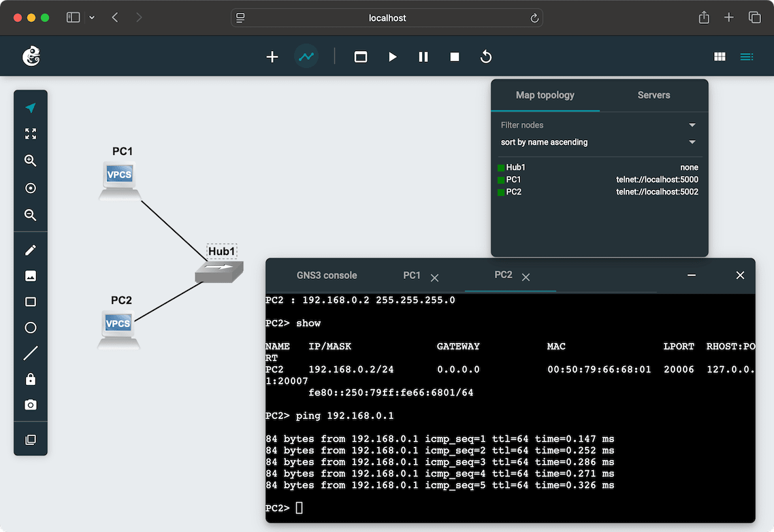Close the PC1 console tab
The height and width of the screenshot is (532, 774).
click(x=434, y=278)
